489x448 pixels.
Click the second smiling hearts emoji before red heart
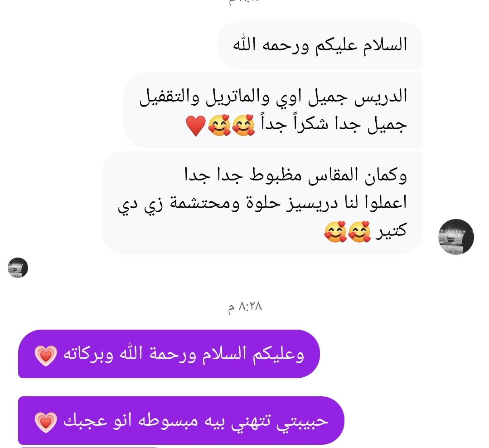[219, 126]
